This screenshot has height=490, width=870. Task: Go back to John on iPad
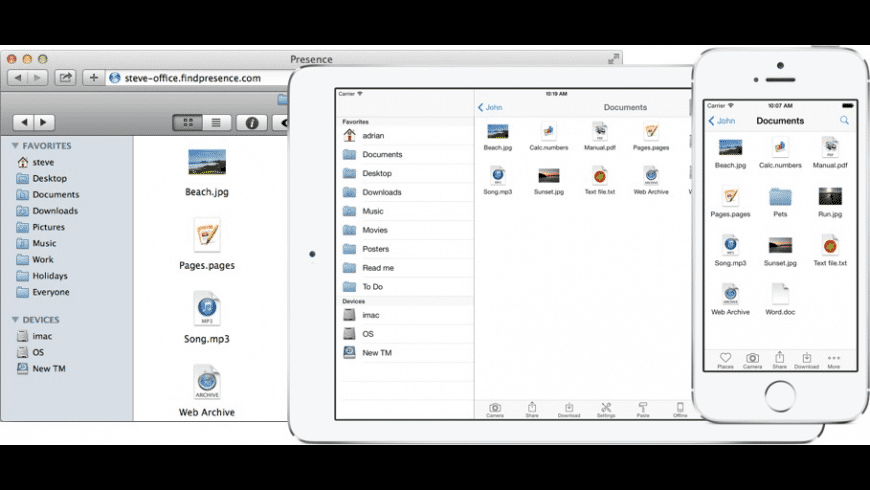(x=490, y=107)
